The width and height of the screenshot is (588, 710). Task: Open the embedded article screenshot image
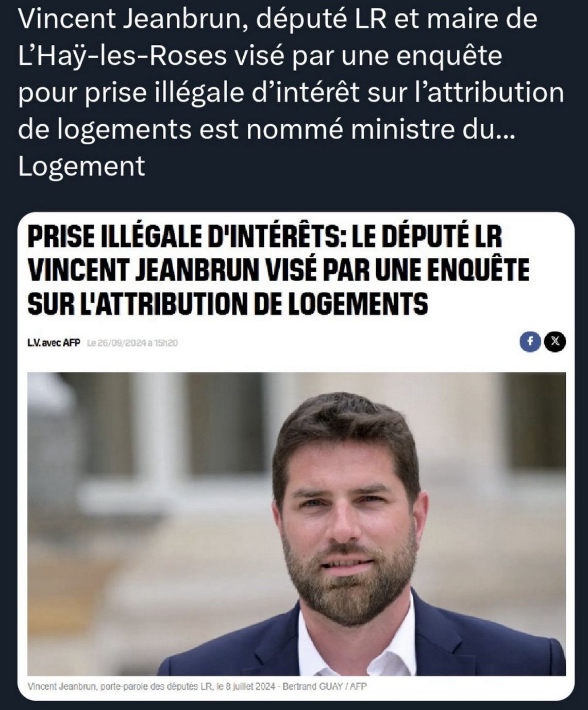click(x=296, y=455)
